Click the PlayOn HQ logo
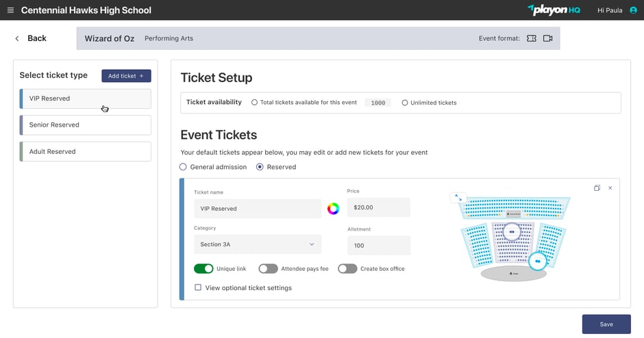This screenshot has height=338, width=644. tap(554, 10)
